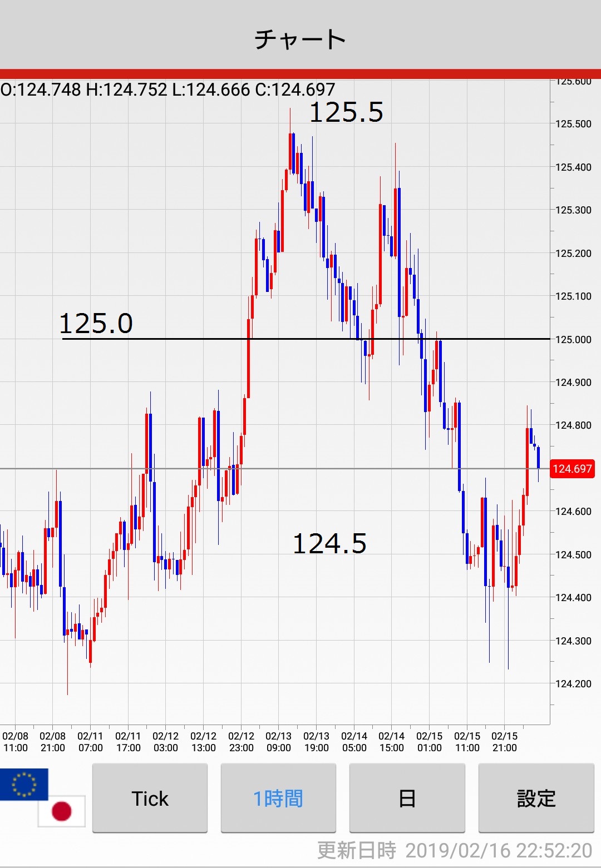Open the 設定 settings button
The image size is (601, 868).
click(536, 798)
